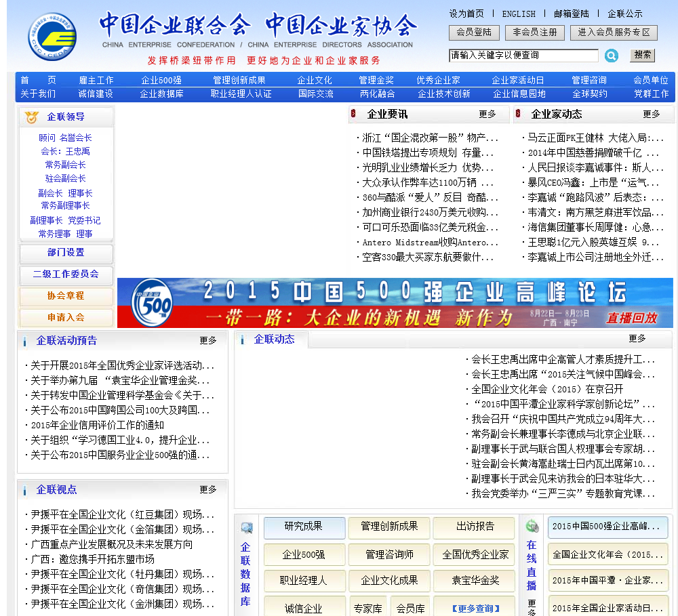Open 进入会员服务专区 button
The width and height of the screenshot is (678, 616).
614,33
